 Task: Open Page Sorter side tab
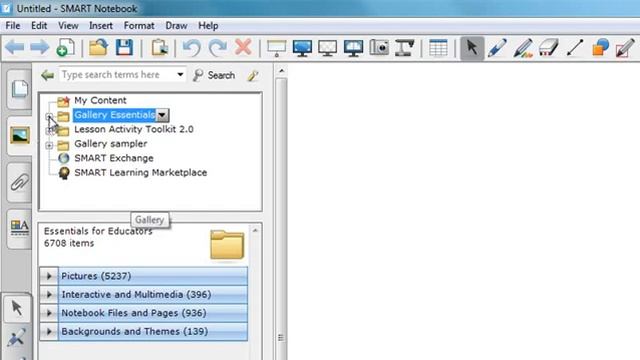(x=20, y=89)
